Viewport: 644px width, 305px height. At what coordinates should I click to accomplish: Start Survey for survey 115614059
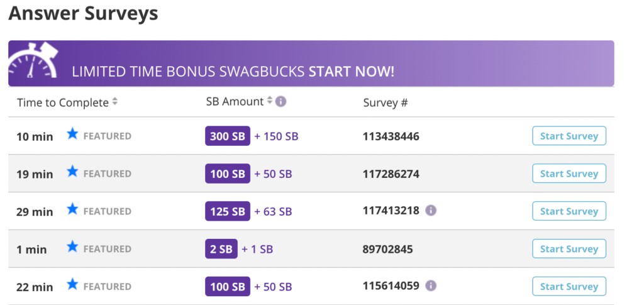(x=569, y=287)
